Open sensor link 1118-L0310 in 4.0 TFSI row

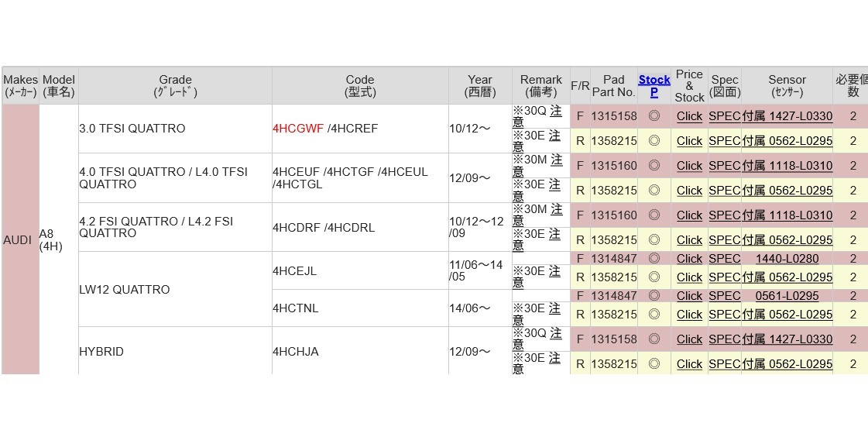[798, 166]
